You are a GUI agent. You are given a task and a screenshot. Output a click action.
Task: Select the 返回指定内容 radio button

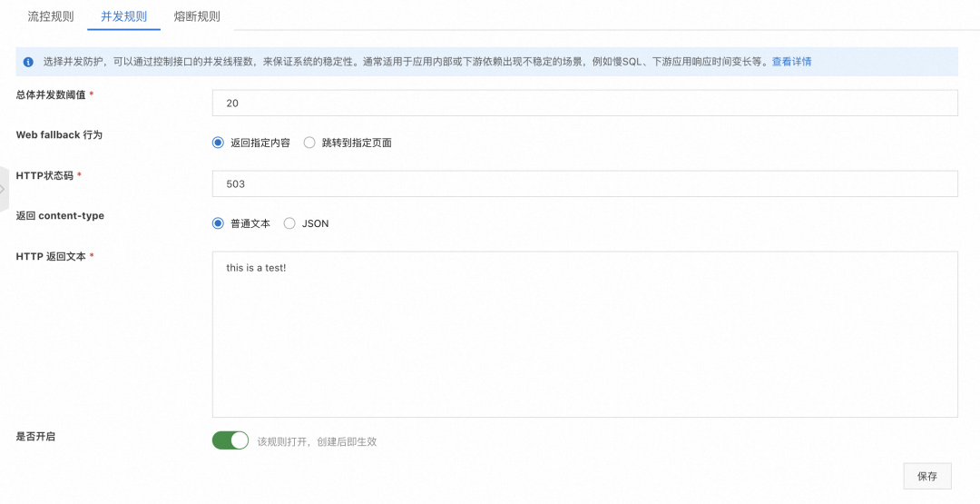click(218, 143)
